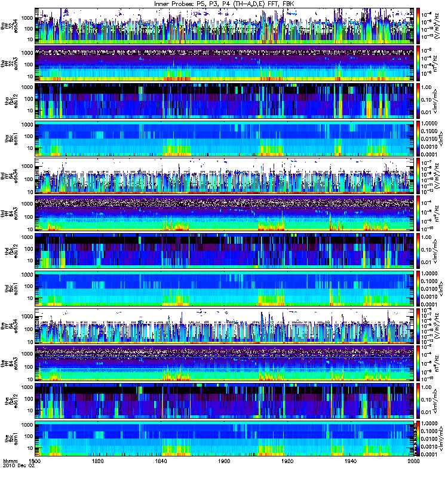Select the 'tha fbk edc12' panel label
Viewport: 448px width, 478px height.
tap(11, 101)
